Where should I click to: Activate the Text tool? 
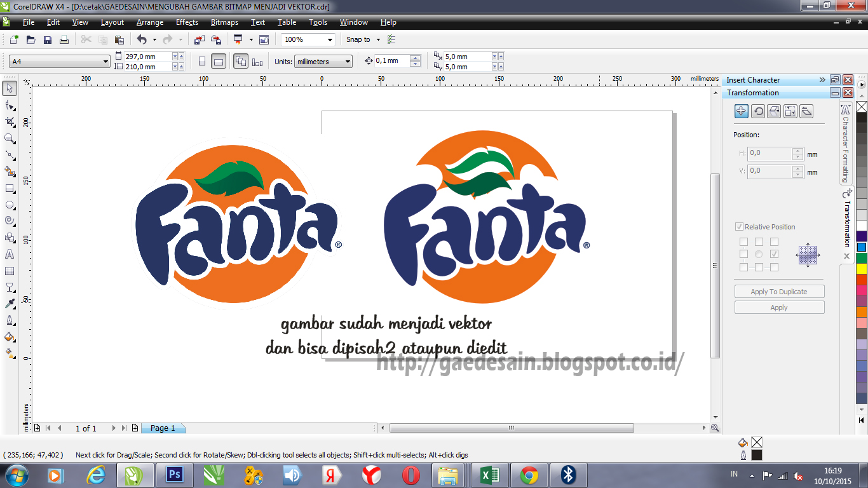[10, 254]
